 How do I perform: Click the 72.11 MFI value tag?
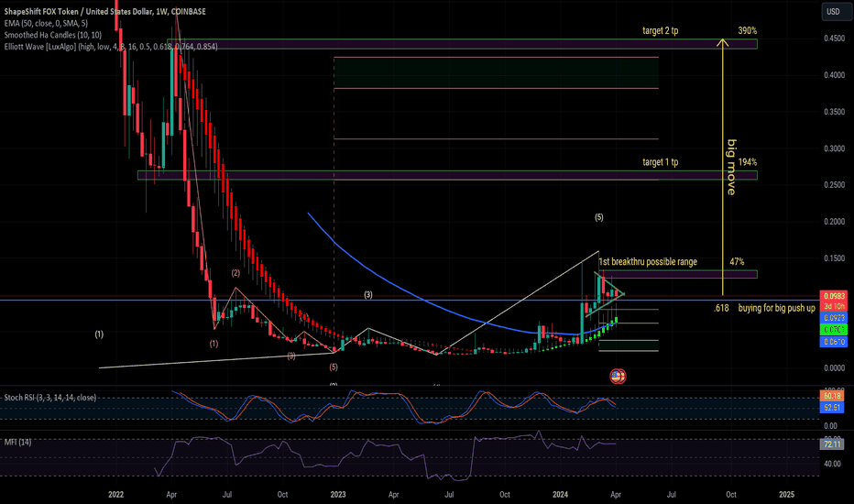(x=832, y=444)
